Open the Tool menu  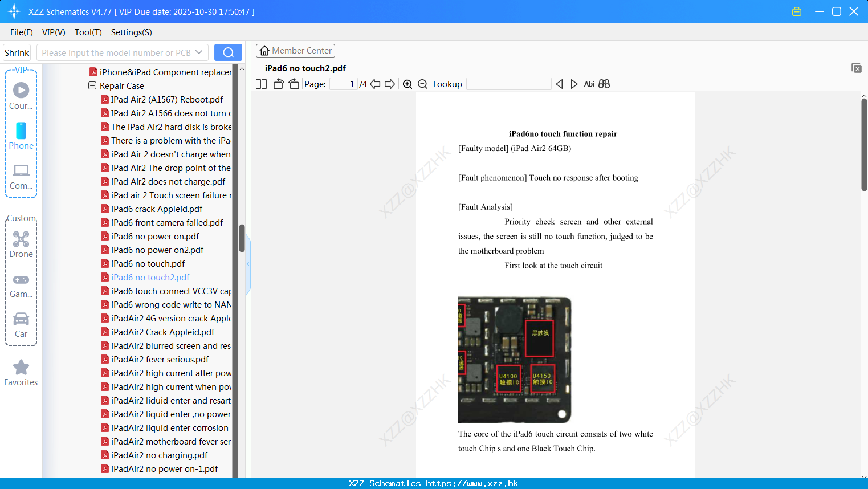88,32
